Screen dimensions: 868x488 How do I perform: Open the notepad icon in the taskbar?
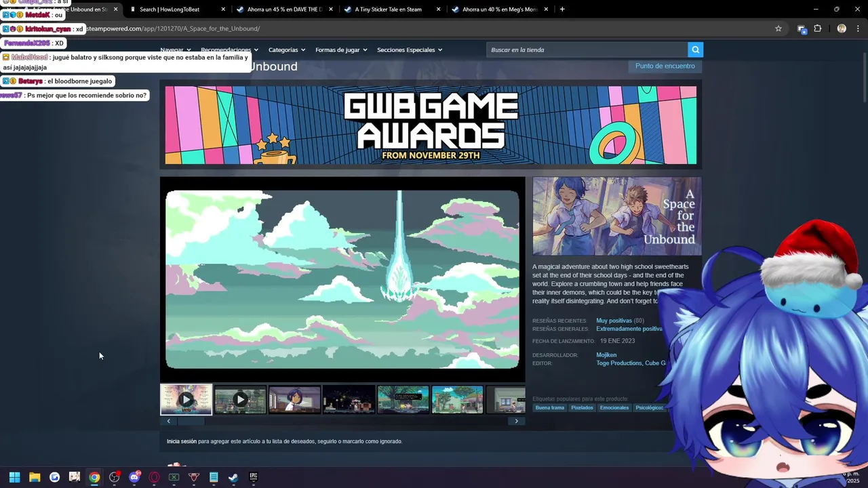(x=214, y=477)
